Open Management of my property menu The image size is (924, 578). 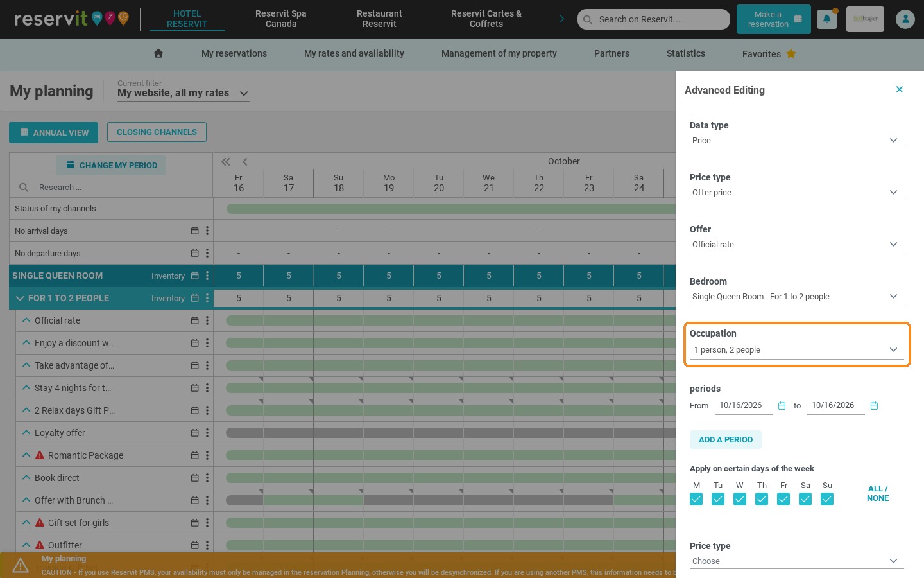tap(499, 53)
